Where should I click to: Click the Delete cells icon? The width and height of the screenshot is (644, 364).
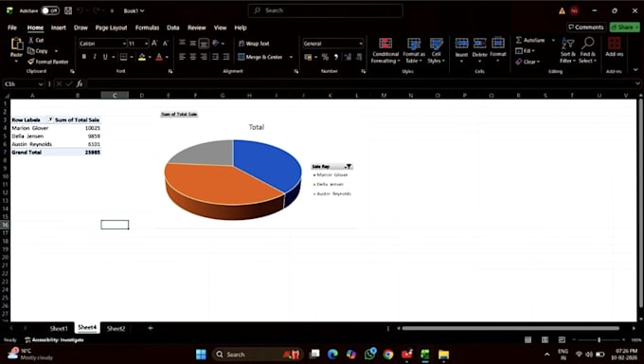[x=480, y=43]
